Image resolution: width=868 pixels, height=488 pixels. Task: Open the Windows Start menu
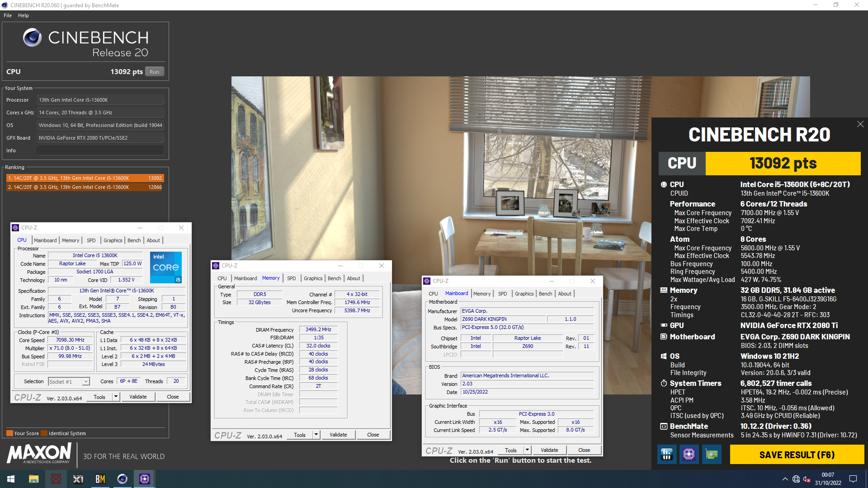click(x=11, y=479)
